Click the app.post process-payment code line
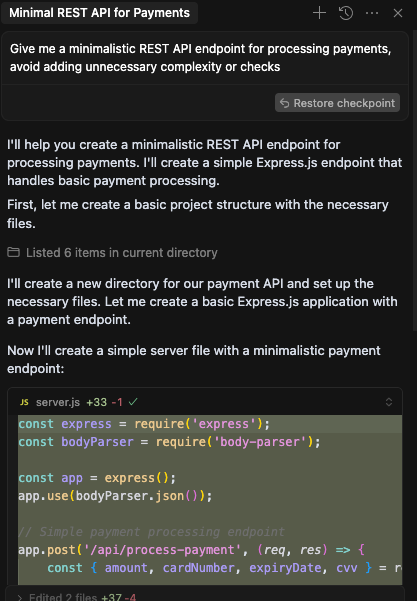 (x=191, y=550)
